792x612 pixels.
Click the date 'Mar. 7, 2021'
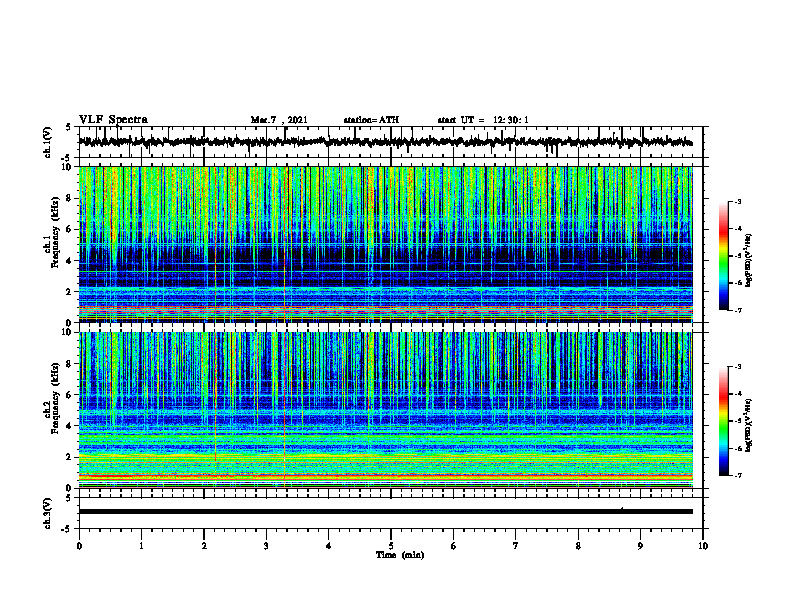[279, 120]
